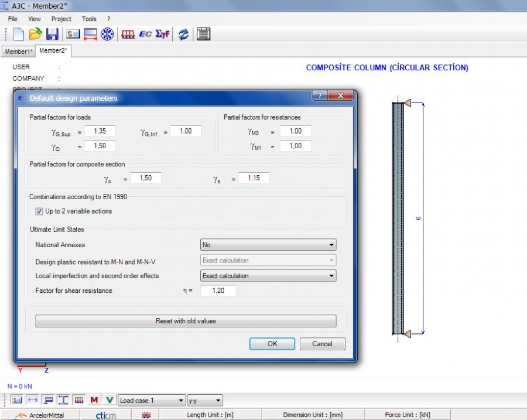Open the Project menu
The width and height of the screenshot is (527, 420).
point(61,19)
